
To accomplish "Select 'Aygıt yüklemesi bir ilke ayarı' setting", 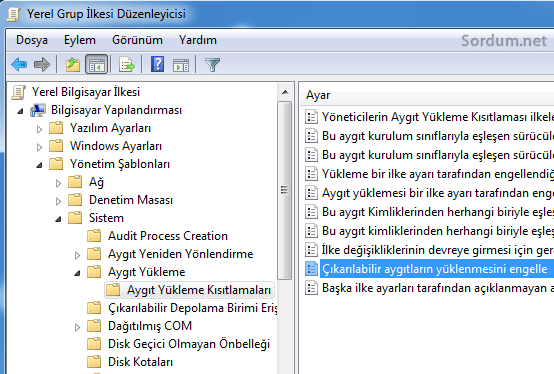I will click(437, 193).
